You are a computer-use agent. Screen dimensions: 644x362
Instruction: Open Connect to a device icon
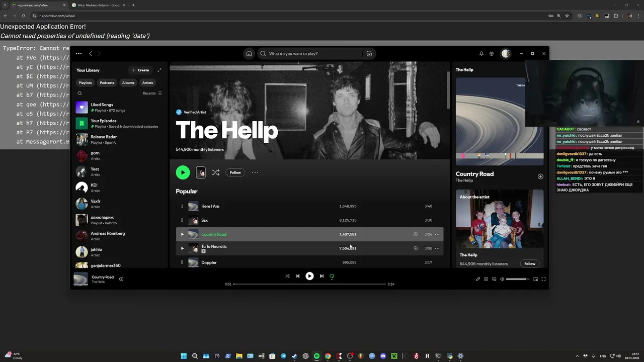tap(494, 279)
